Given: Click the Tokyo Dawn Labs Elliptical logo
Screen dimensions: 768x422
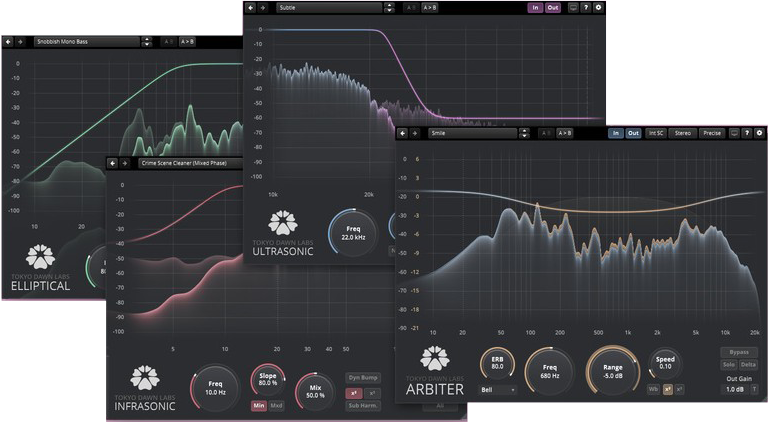Looking at the screenshot, I should [41, 268].
